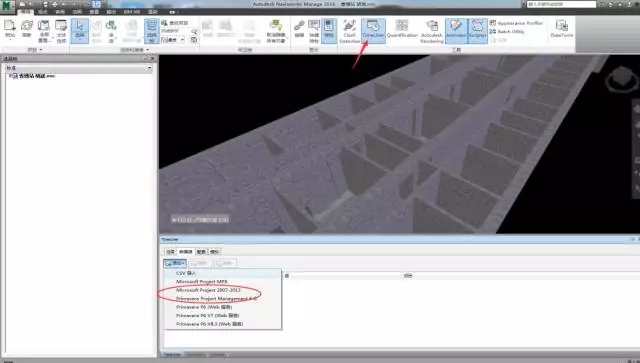Open the Autodesk Rendering tool
Screen dimensions: 640x363
[431, 31]
